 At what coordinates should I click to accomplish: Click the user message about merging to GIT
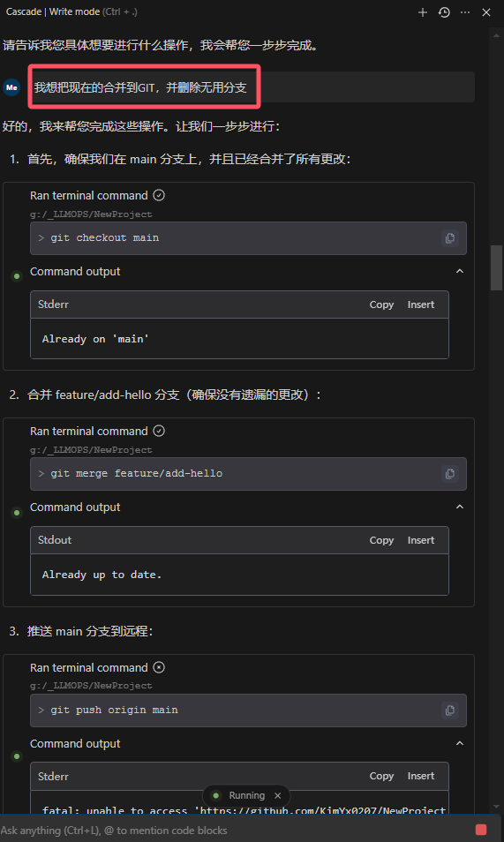point(140,87)
